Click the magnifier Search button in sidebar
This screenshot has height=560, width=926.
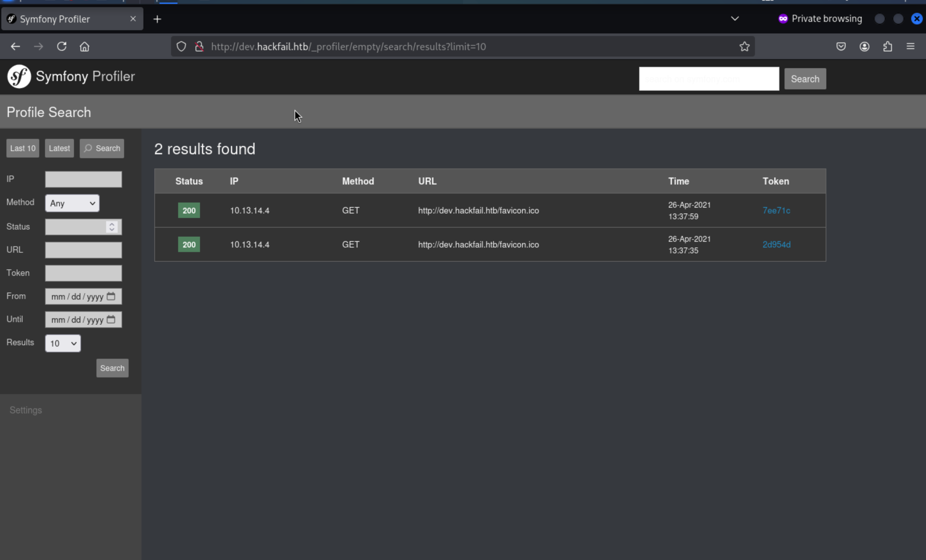coord(102,148)
